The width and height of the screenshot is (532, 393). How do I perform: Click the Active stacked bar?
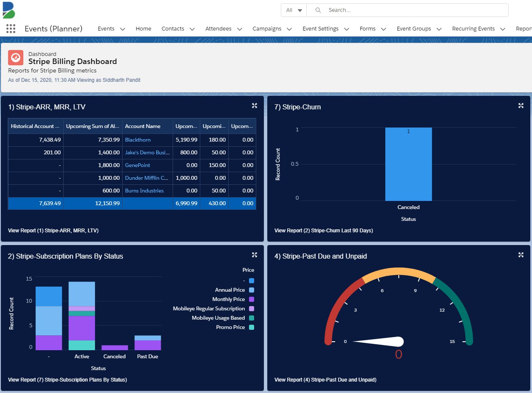(82, 316)
